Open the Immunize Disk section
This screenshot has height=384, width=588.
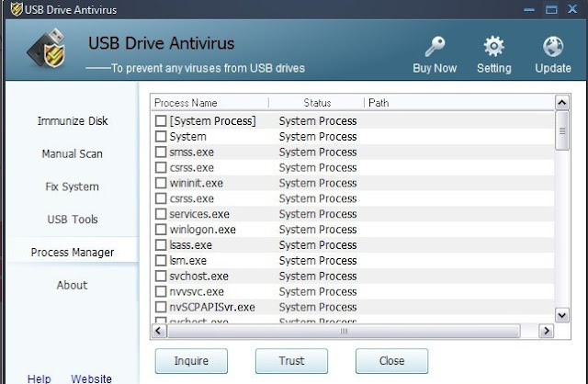(73, 120)
